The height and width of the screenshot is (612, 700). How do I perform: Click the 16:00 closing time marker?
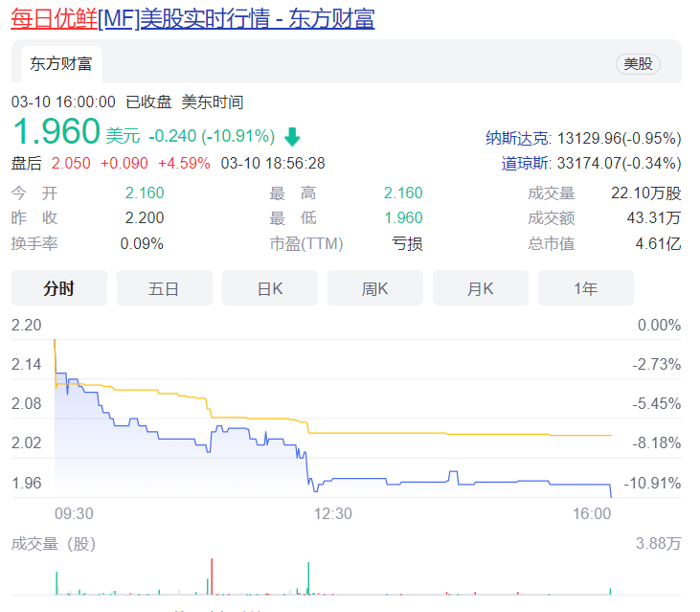(x=592, y=514)
